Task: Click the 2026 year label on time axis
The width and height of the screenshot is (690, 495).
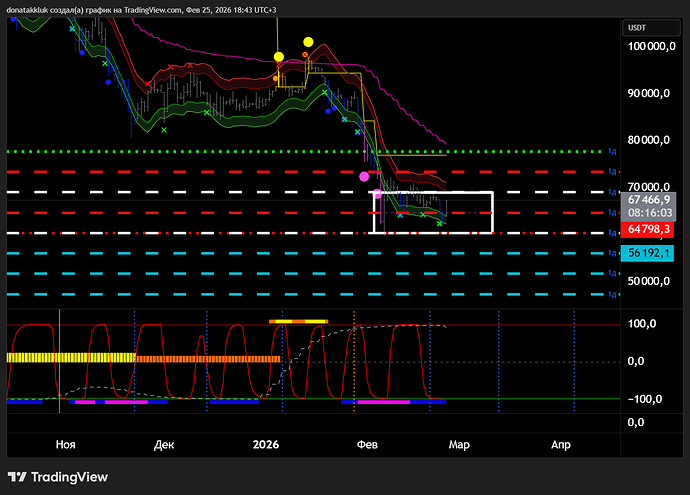Action: [266, 443]
